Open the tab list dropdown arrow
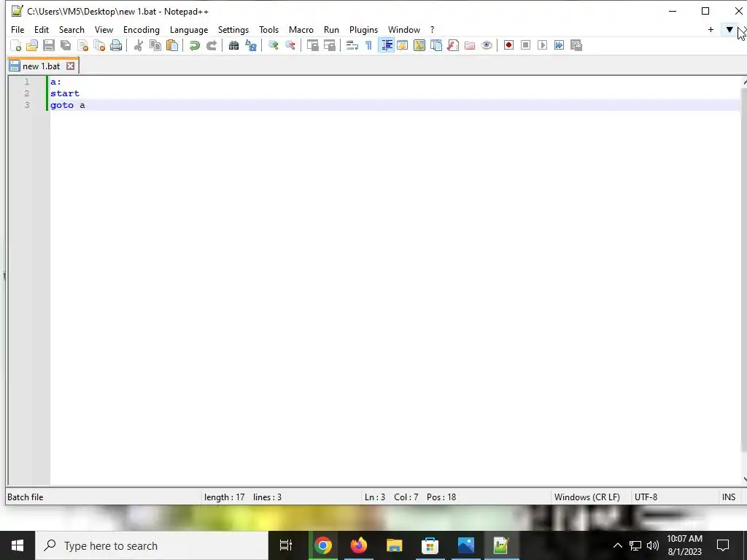 point(729,29)
